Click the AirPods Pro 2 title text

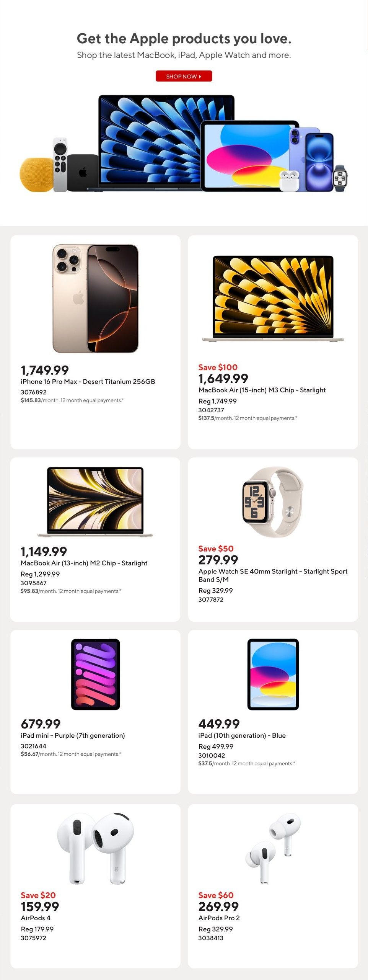(x=219, y=918)
